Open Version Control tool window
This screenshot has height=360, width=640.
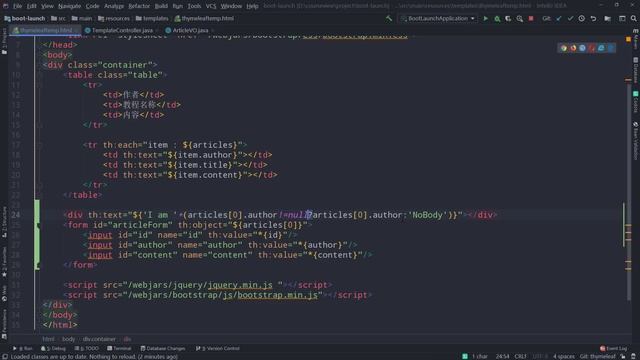point(218,348)
